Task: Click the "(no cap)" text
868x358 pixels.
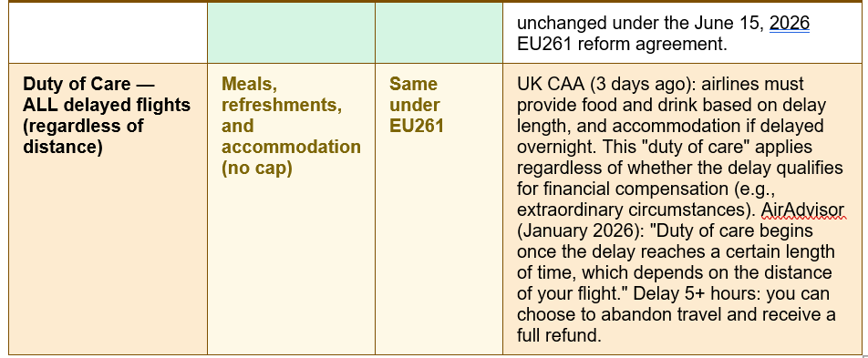Action: tap(257, 169)
